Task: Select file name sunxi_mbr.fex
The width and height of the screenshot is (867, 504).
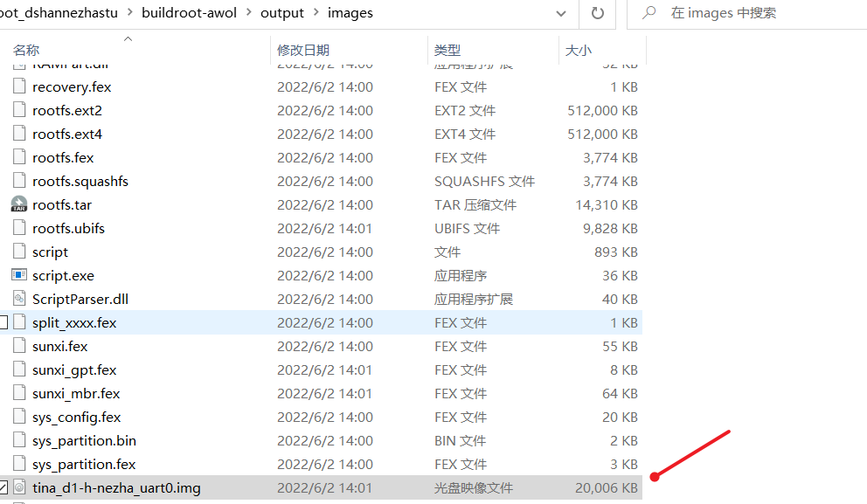Action: (x=76, y=393)
